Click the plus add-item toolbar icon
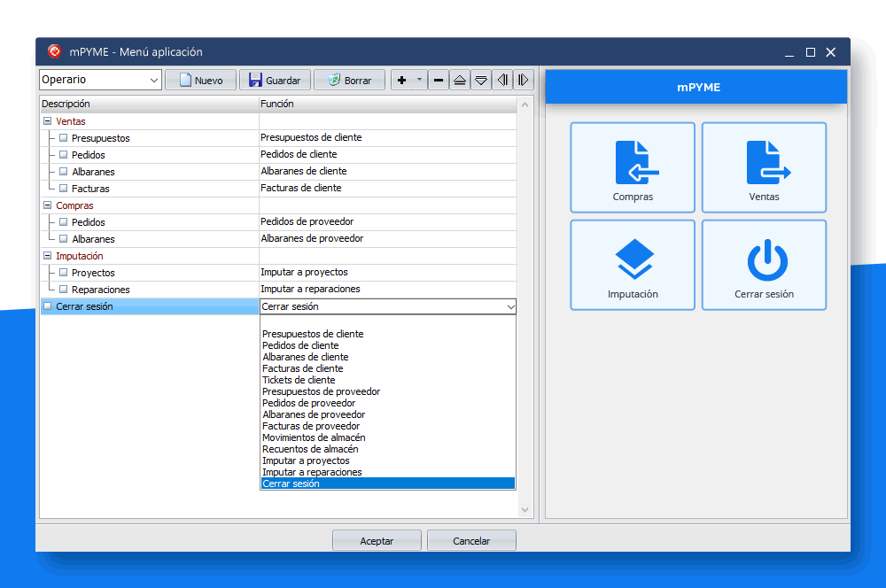 pyautogui.click(x=401, y=80)
